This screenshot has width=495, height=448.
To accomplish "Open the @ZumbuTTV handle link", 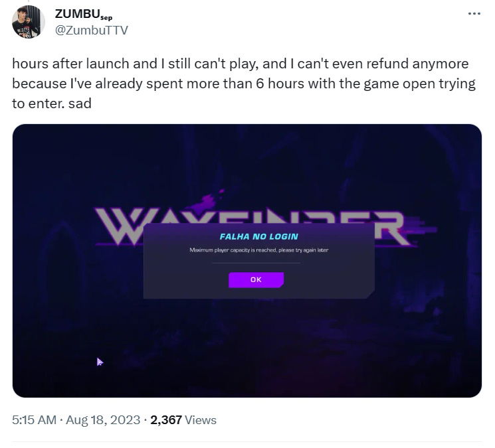I will pos(92,31).
